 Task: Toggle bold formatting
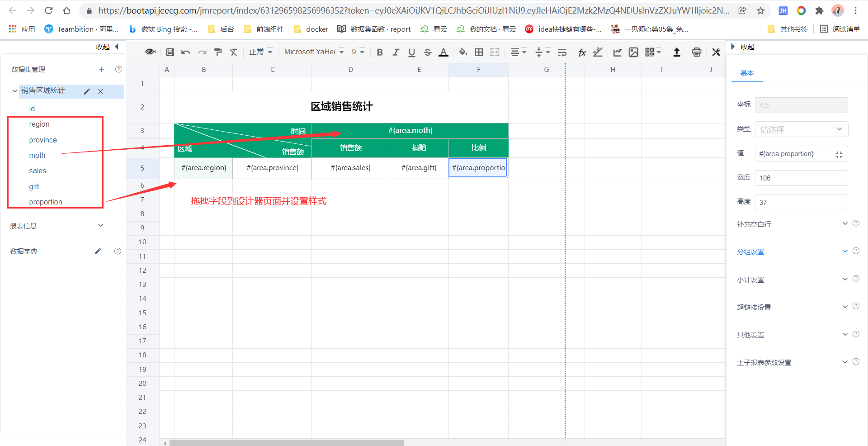click(x=380, y=52)
